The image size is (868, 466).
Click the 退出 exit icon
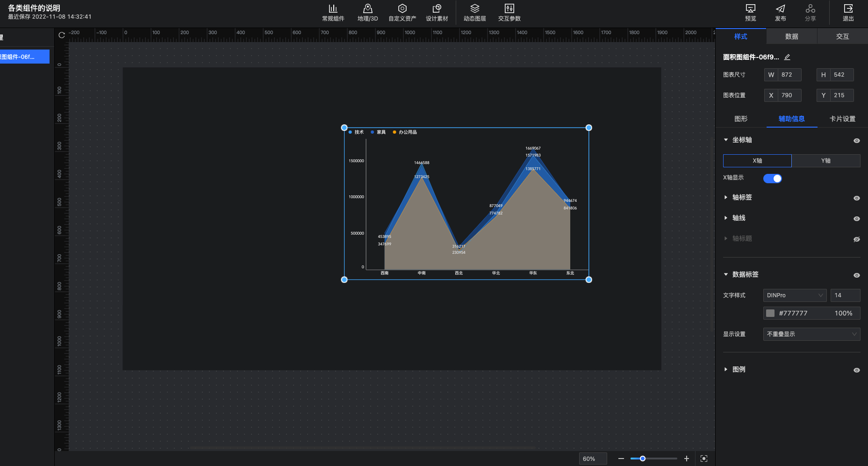[848, 9]
